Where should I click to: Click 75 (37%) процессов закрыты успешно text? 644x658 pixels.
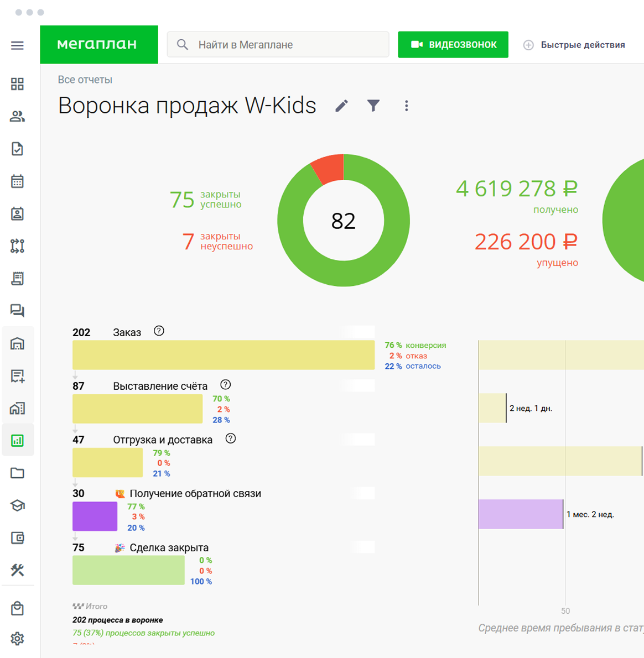(x=144, y=633)
